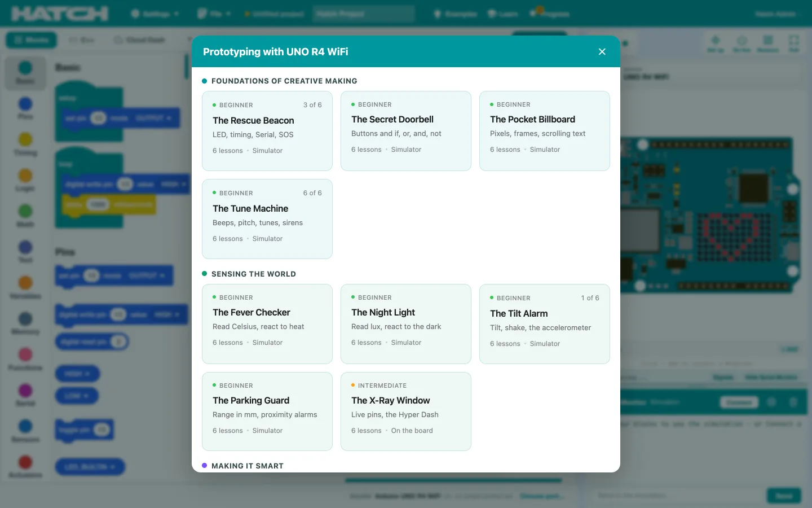Open The Pocket Billboard course card

coord(545,131)
